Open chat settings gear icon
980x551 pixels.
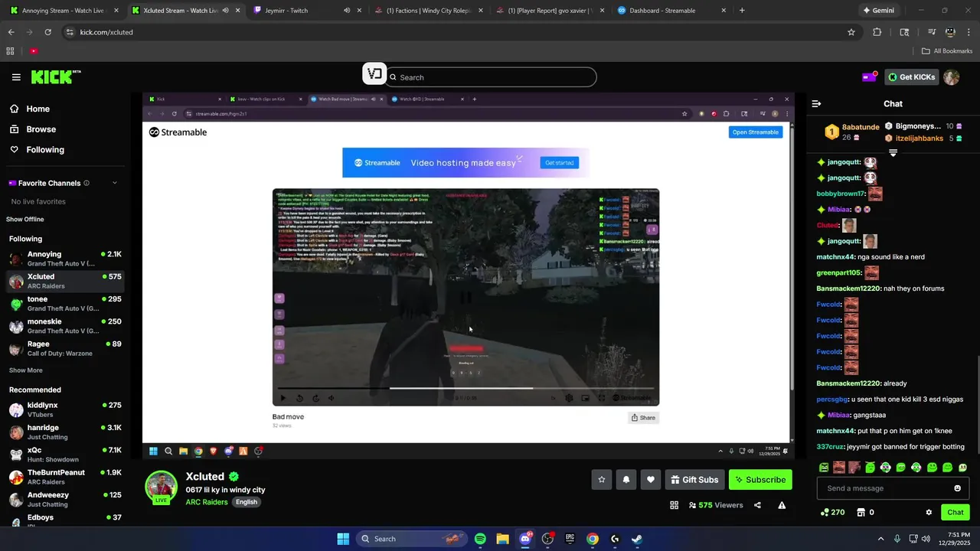929,513
